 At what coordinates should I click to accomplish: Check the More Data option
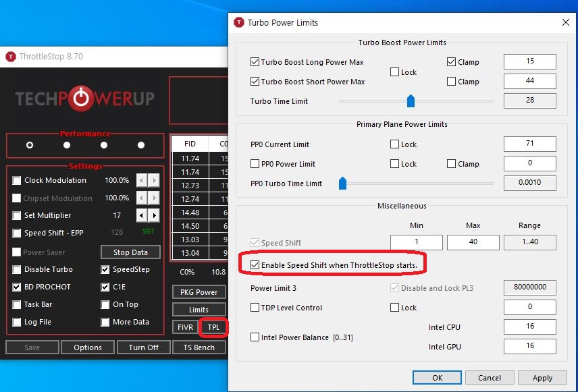pyautogui.click(x=105, y=322)
